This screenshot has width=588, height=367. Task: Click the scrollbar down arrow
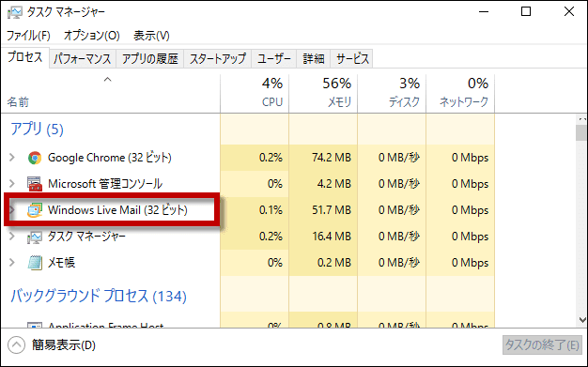pos(582,320)
